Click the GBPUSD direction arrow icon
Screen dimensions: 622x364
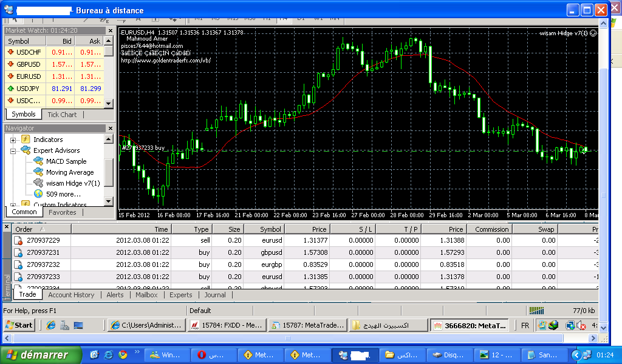tap(11, 64)
